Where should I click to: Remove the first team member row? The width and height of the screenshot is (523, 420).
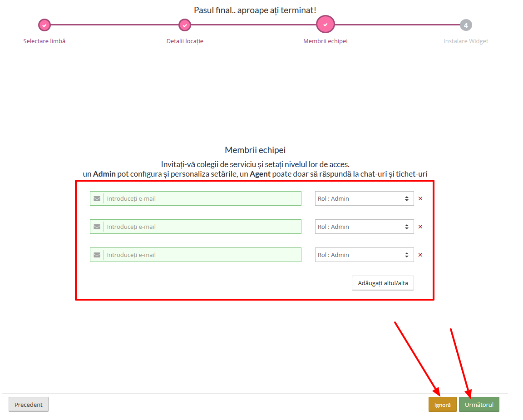420,198
